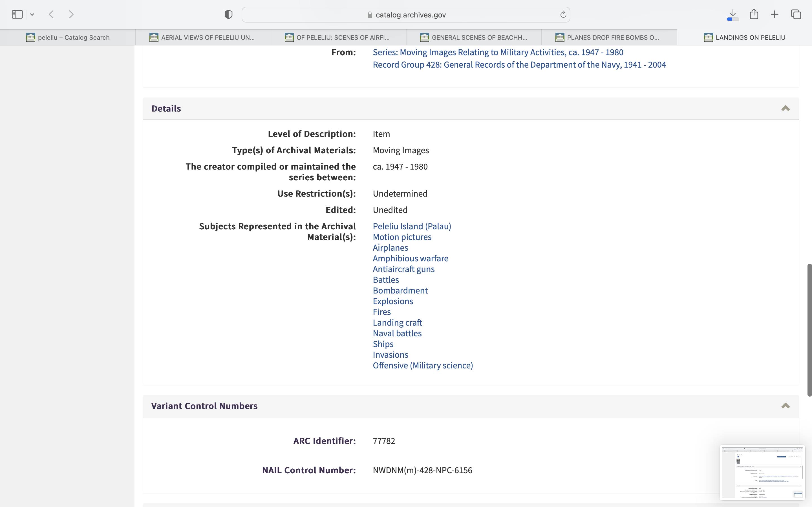Screen dimensions: 812x507
Task: Open the Peleliu Island (Palau) subject link
Action: [412, 226]
